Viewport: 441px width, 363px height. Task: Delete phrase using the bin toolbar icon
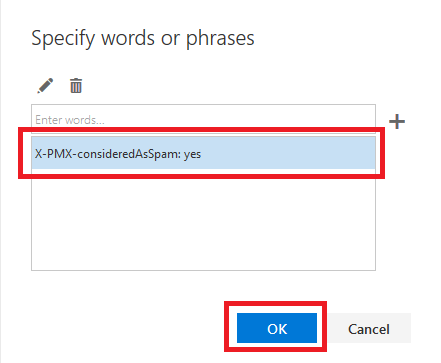tap(76, 86)
